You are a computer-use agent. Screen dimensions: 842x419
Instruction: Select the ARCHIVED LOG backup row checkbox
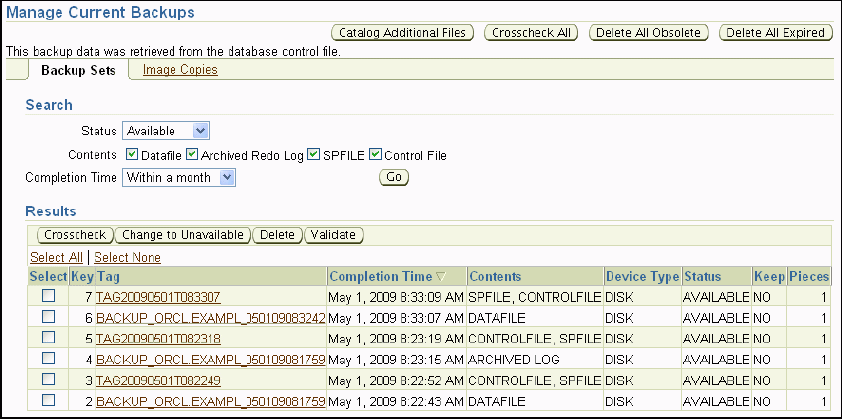(x=48, y=358)
